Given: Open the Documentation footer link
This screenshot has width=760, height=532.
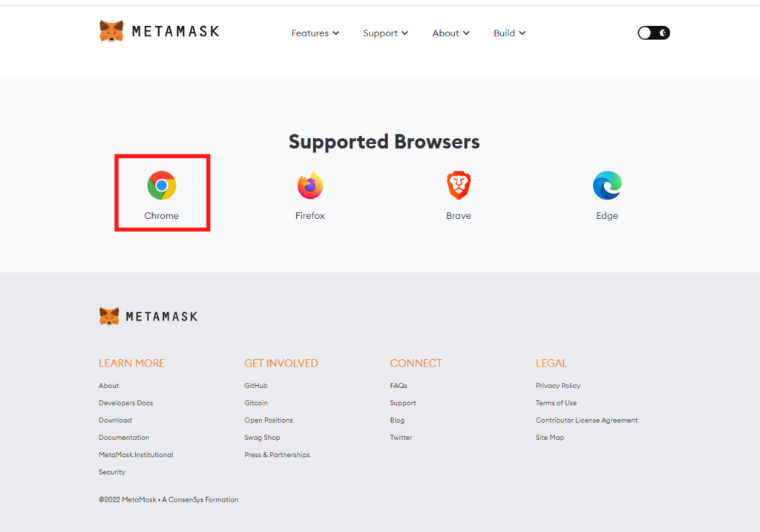Looking at the screenshot, I should click(x=124, y=438).
